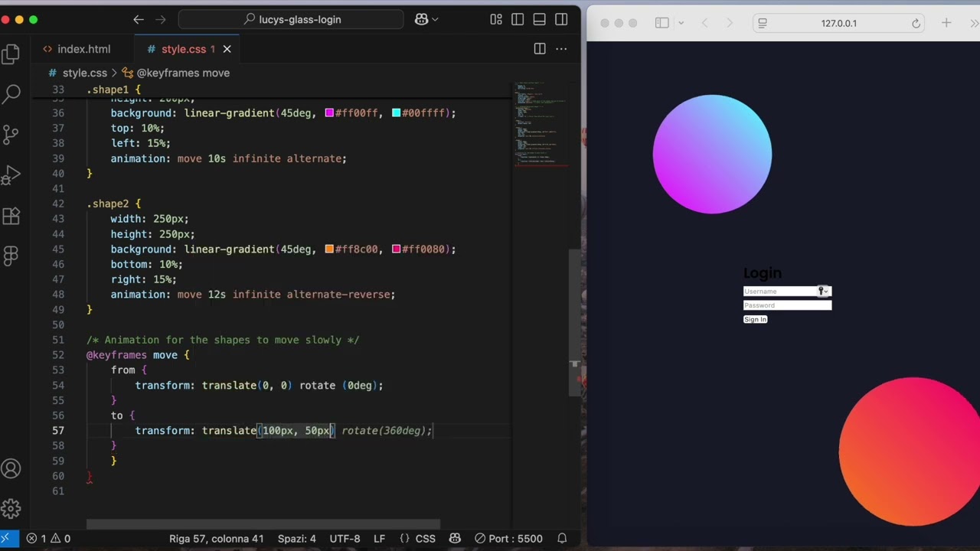Image resolution: width=980 pixels, height=551 pixels.
Task: Open editor More Actions menu
Action: point(561,49)
